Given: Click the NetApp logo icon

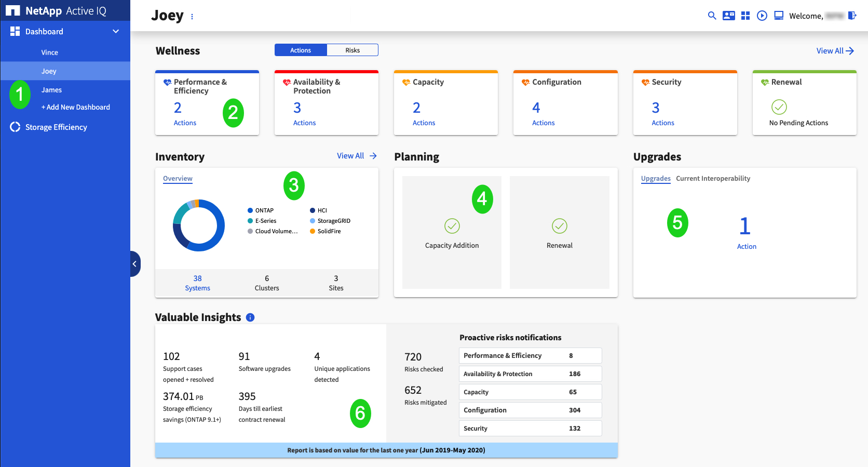Looking at the screenshot, I should coord(13,10).
